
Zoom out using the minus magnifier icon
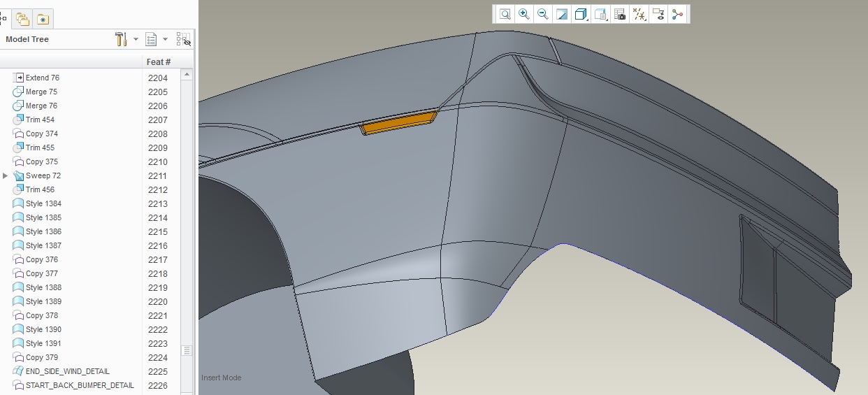542,14
